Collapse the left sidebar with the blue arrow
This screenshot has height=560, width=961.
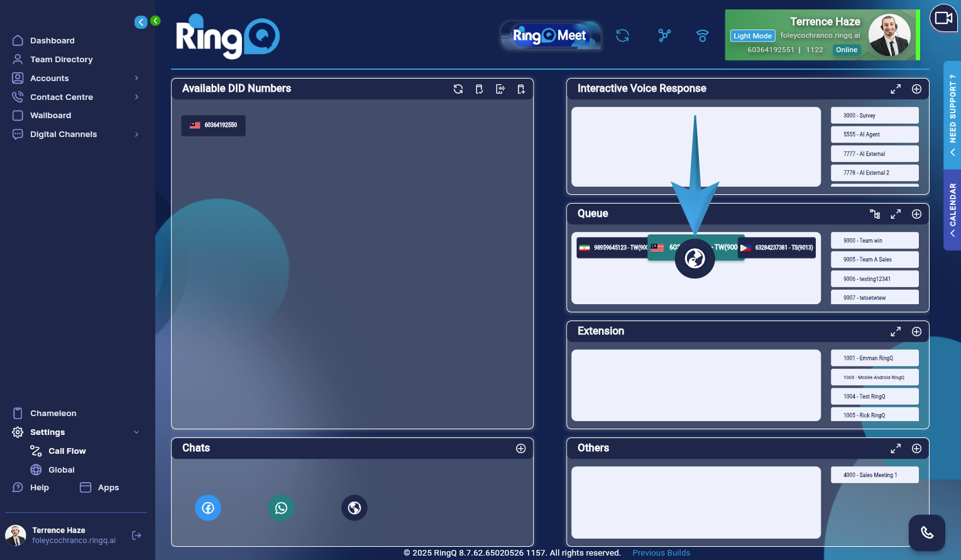pyautogui.click(x=141, y=21)
